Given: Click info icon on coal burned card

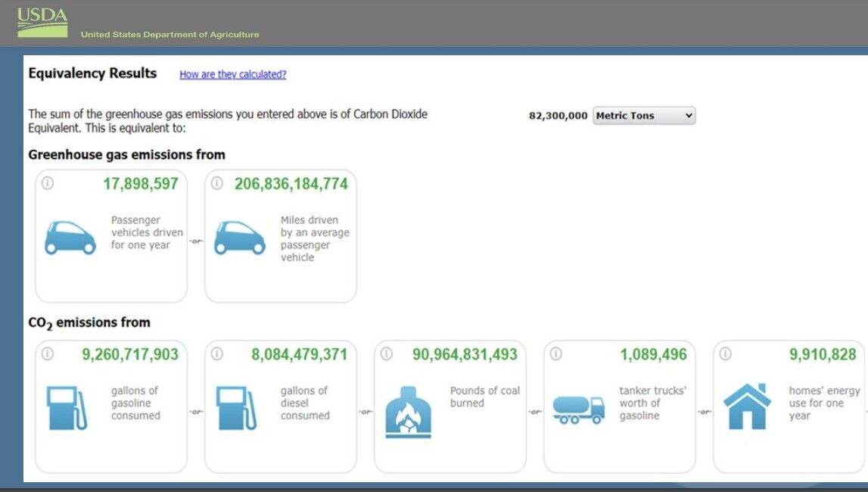Looking at the screenshot, I should tap(387, 353).
